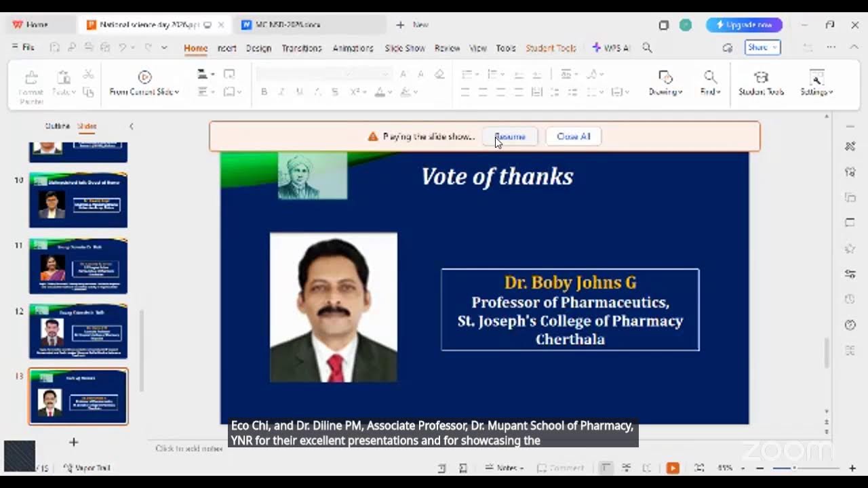
Task: Expand the quick access toolbar customize arrow
Action: coord(164,47)
